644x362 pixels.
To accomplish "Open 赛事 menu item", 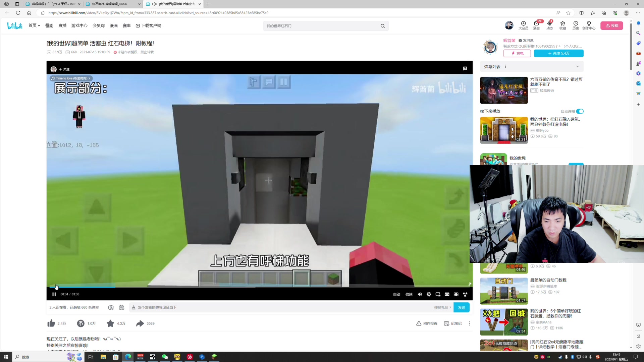I will tap(127, 25).
